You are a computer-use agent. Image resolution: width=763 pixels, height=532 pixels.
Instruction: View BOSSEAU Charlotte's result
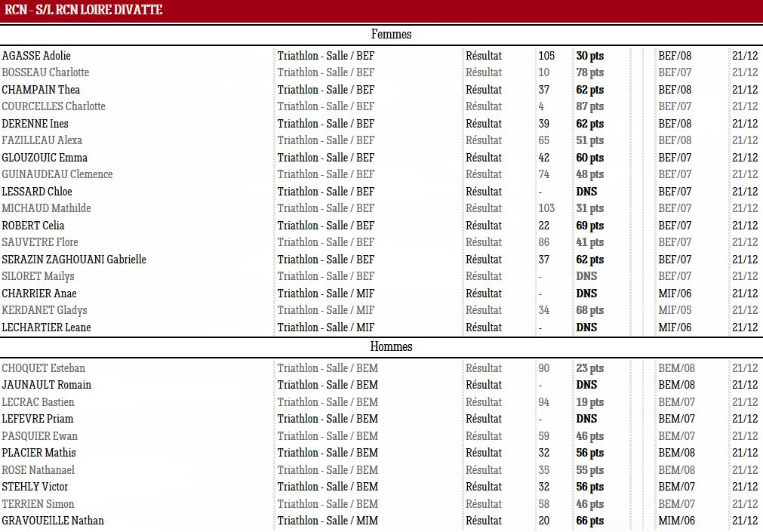484,72
